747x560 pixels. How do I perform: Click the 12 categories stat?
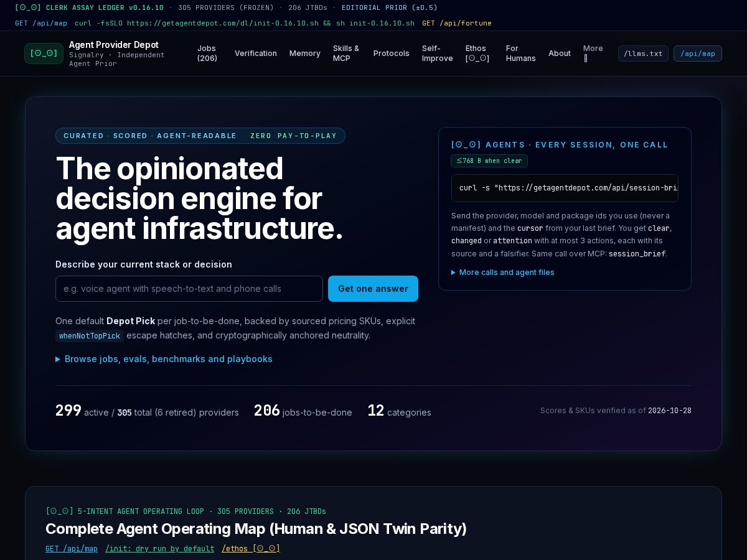[x=399, y=411]
